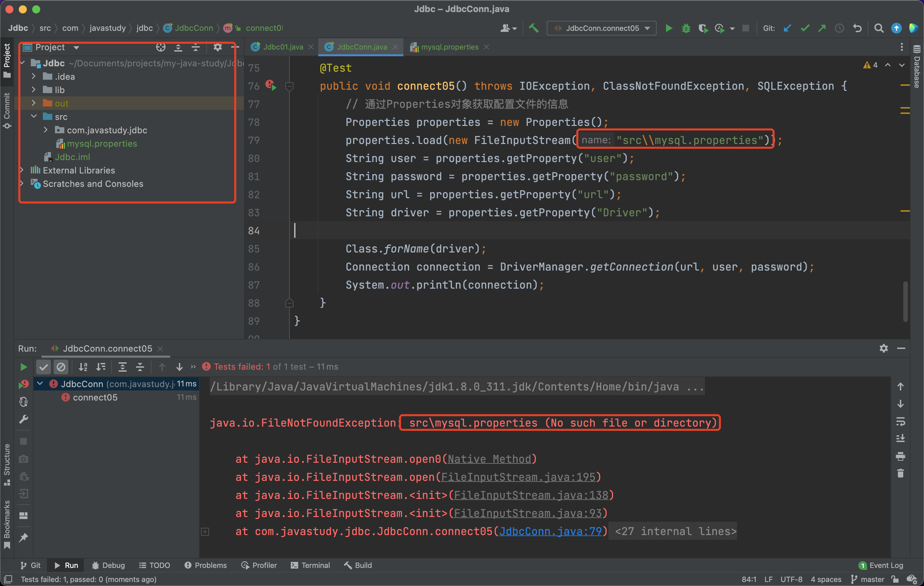Image resolution: width=924 pixels, height=586 pixels.
Task: Push commits with Git green arrow icon
Action: pos(822,28)
